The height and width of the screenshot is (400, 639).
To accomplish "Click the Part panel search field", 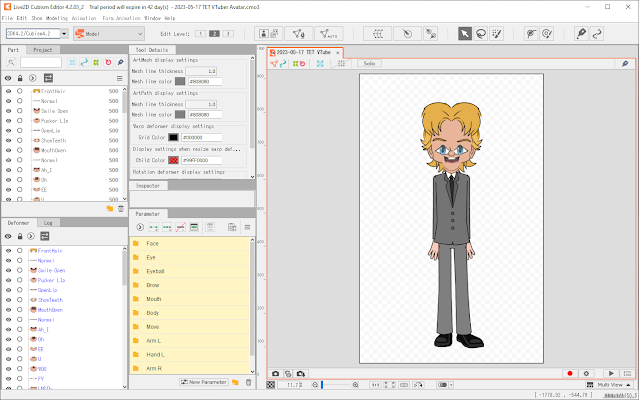I will (41, 62).
